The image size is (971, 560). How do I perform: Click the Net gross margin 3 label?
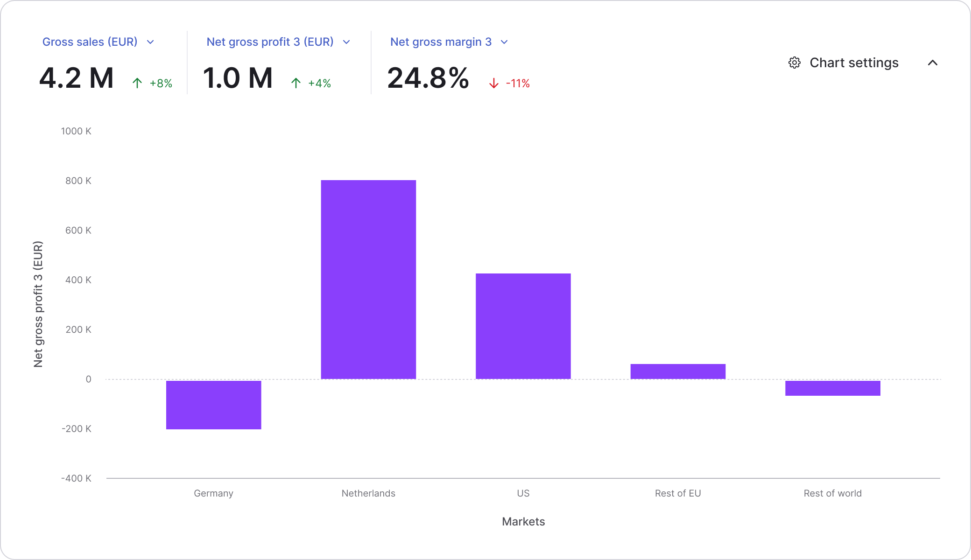tap(441, 42)
